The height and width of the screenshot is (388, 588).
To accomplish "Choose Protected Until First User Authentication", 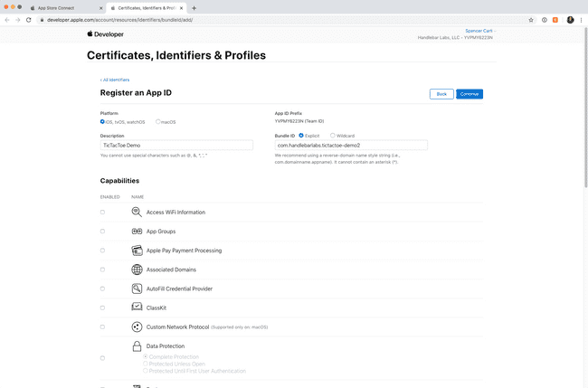I will [x=145, y=371].
